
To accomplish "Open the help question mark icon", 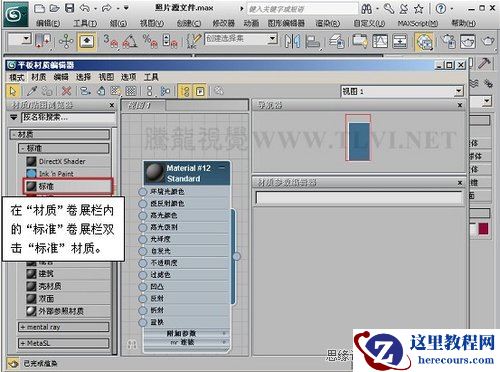I will click(x=441, y=8).
